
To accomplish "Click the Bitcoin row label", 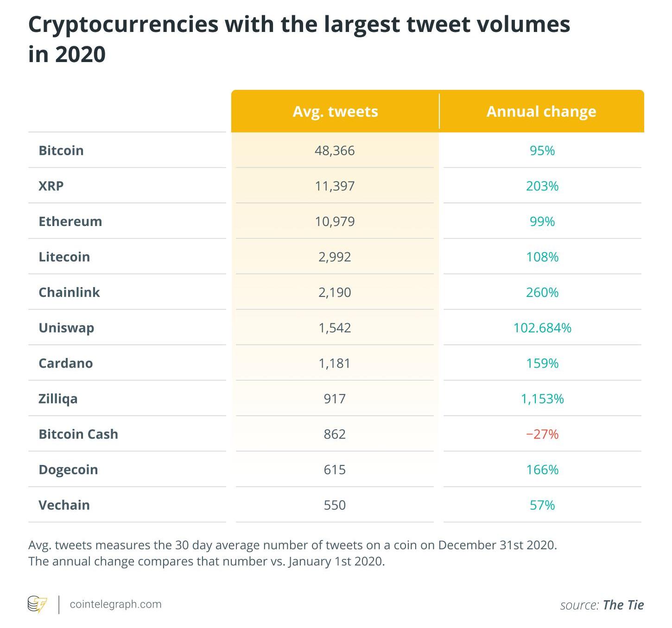I will coord(61,151).
